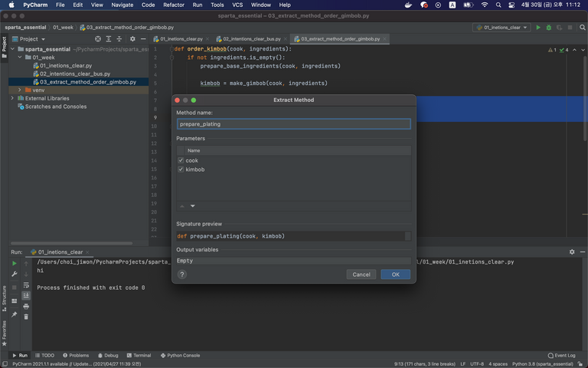Expand all in Project panel

pyautogui.click(x=109, y=39)
